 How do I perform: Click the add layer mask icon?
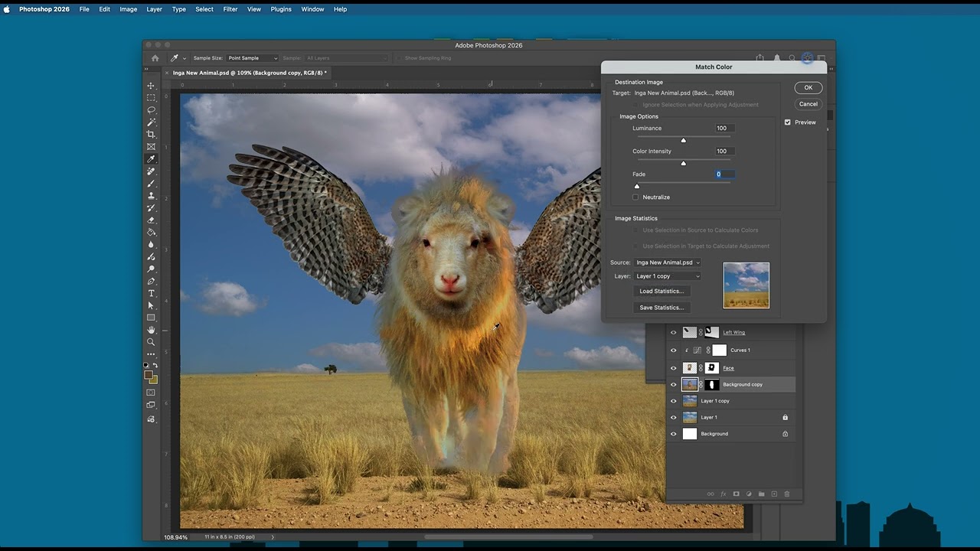(736, 494)
